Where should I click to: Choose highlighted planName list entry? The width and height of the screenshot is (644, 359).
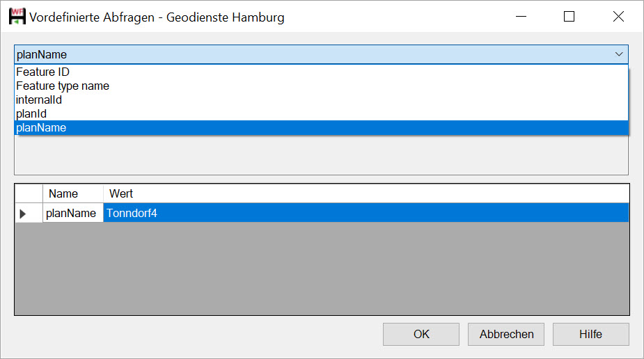pos(42,127)
